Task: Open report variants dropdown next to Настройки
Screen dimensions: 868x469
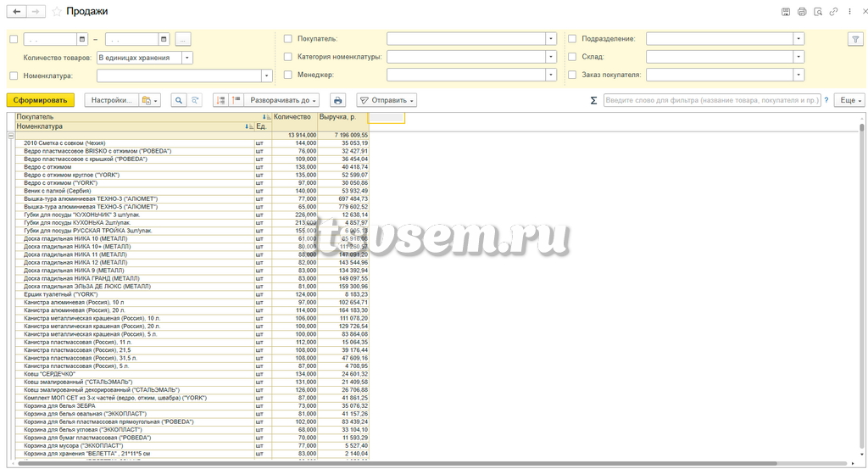Action: pos(151,100)
